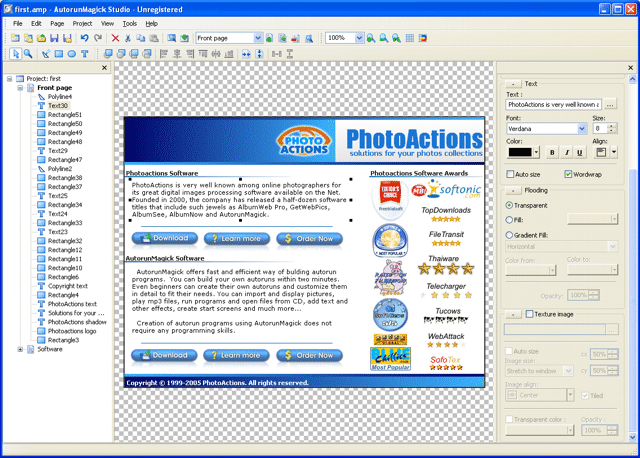Select the arrow pointer tool
Image resolution: width=640 pixels, height=458 pixels.
pos(15,53)
